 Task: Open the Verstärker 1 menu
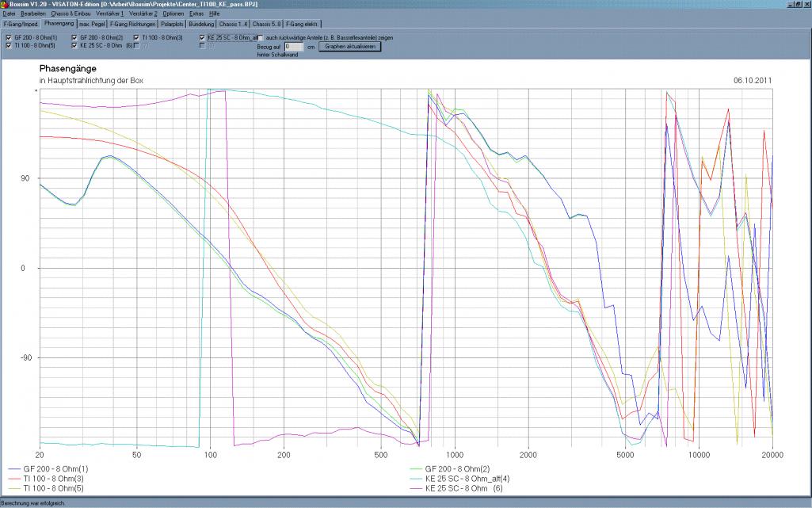point(111,14)
